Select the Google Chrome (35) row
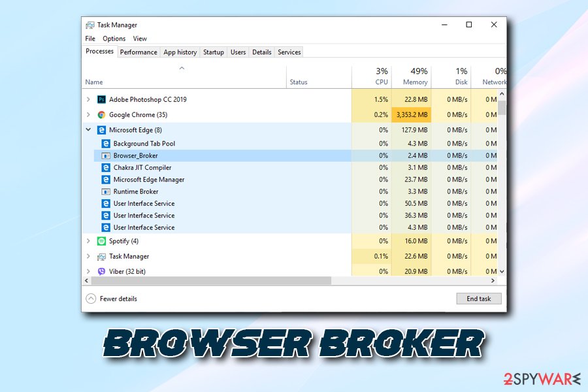This screenshot has width=588, height=392. coord(289,115)
